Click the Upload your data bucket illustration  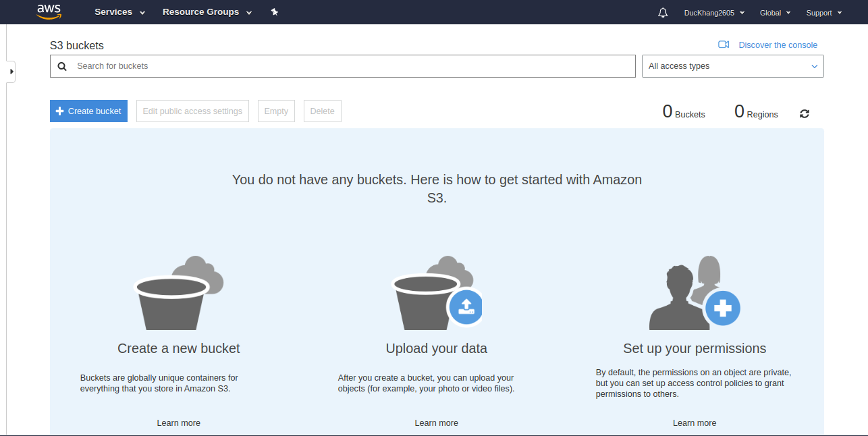(x=437, y=294)
